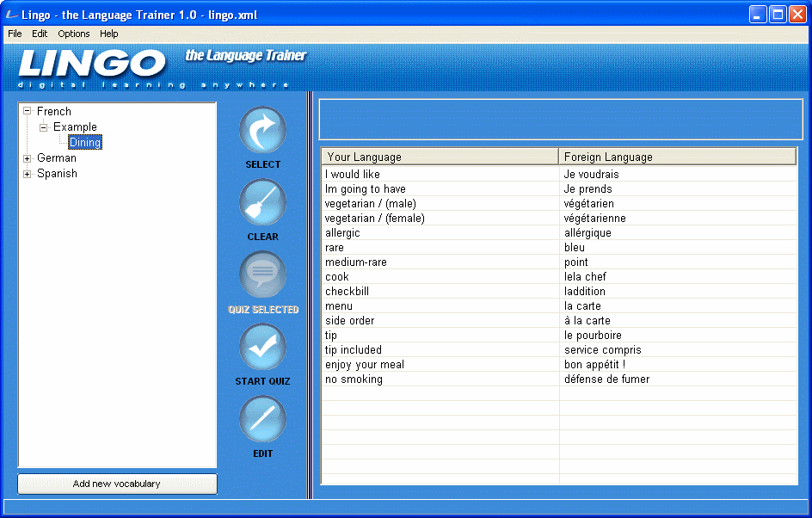Expand the Spanish tree node
Viewport: 812px width, 518px height.
(27, 174)
